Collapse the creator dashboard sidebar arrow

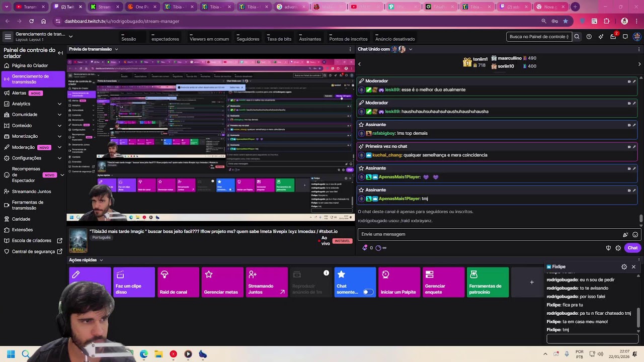point(60,53)
